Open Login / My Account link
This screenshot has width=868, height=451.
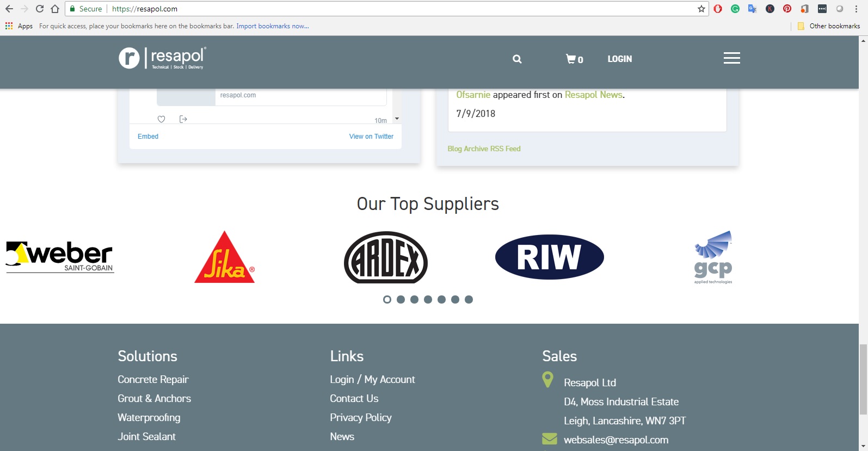(372, 379)
